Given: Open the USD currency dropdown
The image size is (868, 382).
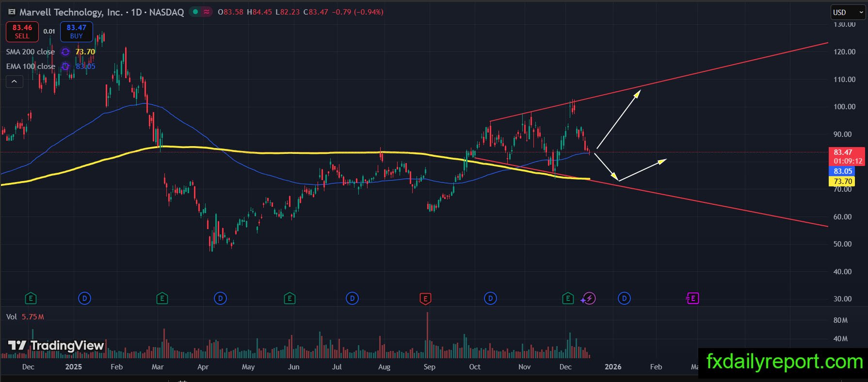Looking at the screenshot, I should coord(848,13).
